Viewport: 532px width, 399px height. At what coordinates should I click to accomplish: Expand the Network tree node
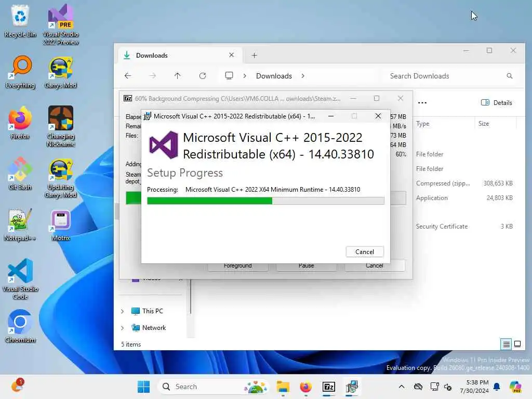click(x=123, y=328)
